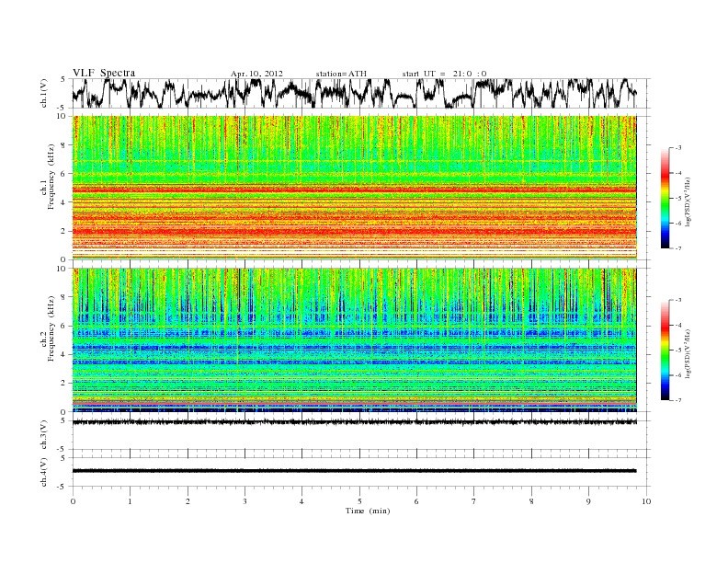728x563 pixels.
Task: Click the time axis tick label '3'
Action: point(245,501)
